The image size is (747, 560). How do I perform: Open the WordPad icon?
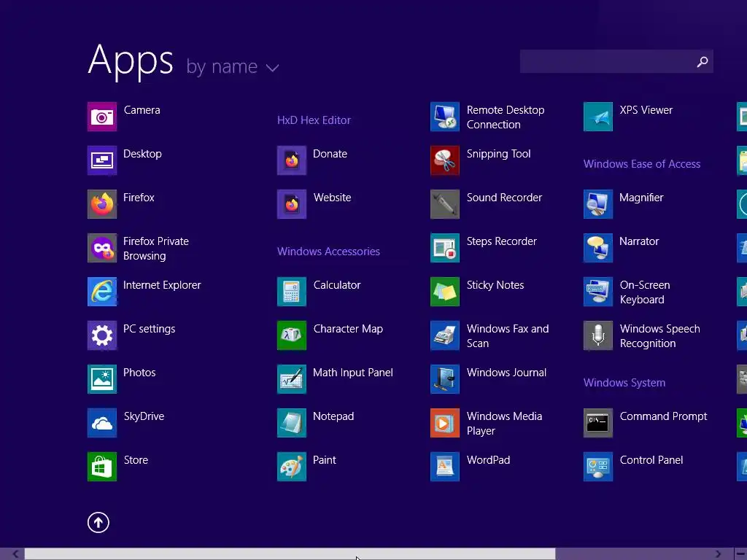445,467
